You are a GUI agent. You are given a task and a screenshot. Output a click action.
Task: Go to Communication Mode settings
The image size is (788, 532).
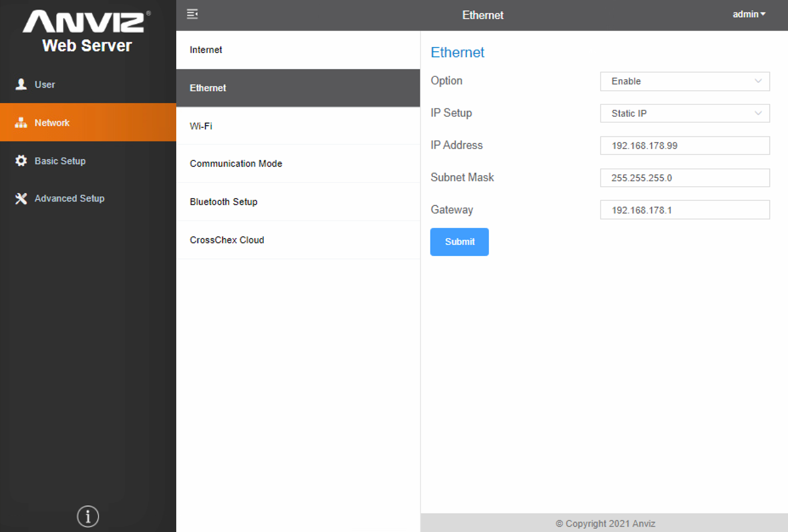click(x=236, y=163)
